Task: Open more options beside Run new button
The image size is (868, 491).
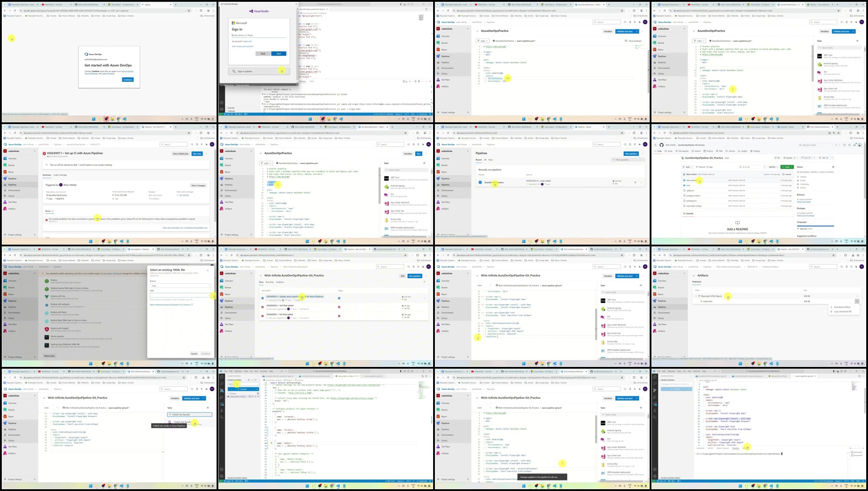Action: pyautogui.click(x=207, y=154)
